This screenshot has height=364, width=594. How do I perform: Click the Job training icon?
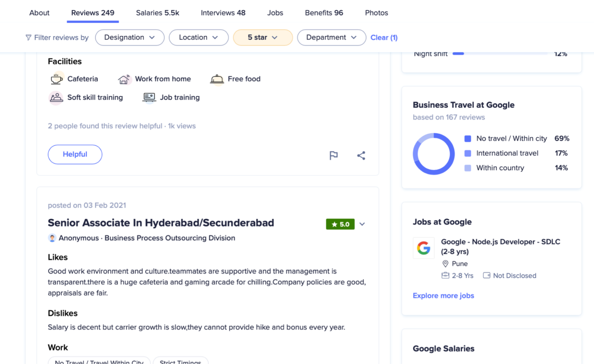coord(149,97)
